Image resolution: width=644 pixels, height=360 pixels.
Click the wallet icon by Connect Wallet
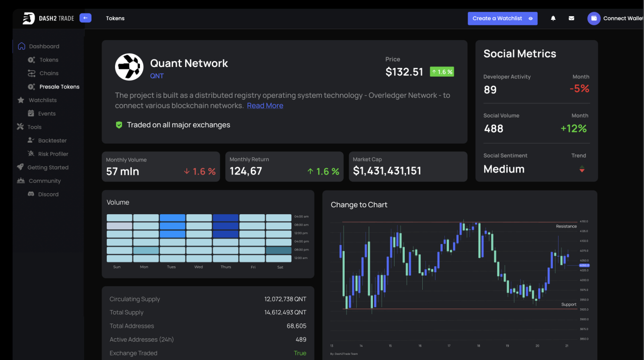pyautogui.click(x=594, y=18)
